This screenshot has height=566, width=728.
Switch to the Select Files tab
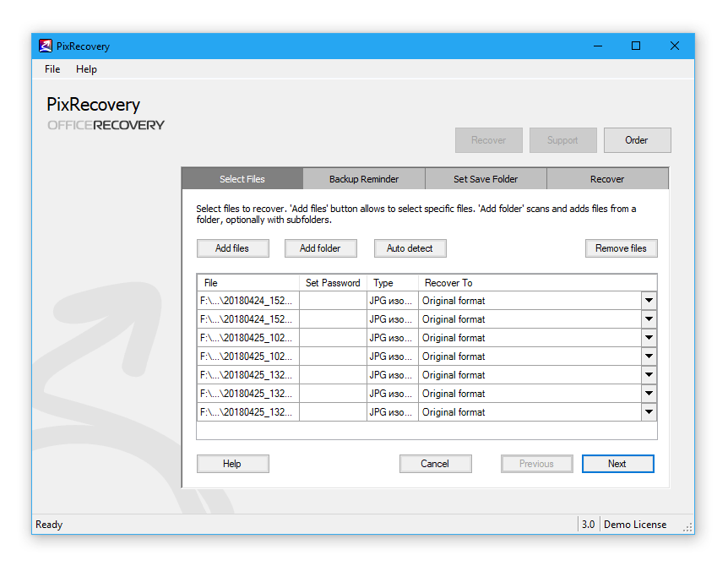coord(242,179)
